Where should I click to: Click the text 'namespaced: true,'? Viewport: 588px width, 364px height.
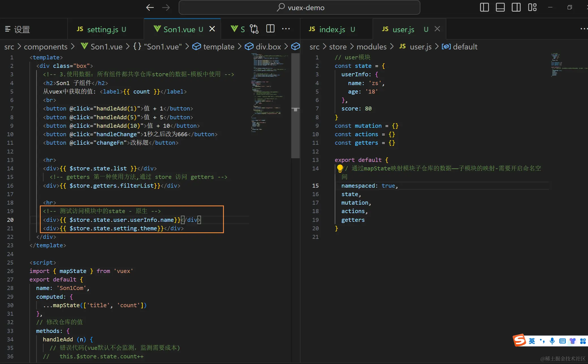[369, 186]
